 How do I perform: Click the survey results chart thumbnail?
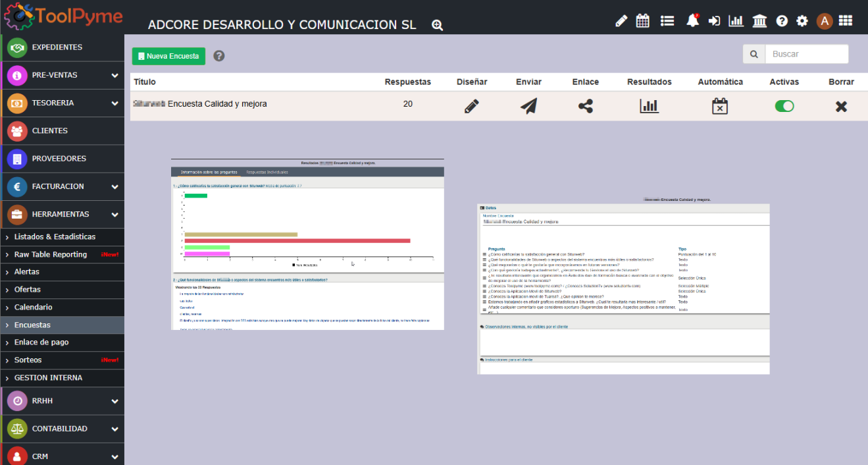click(307, 244)
